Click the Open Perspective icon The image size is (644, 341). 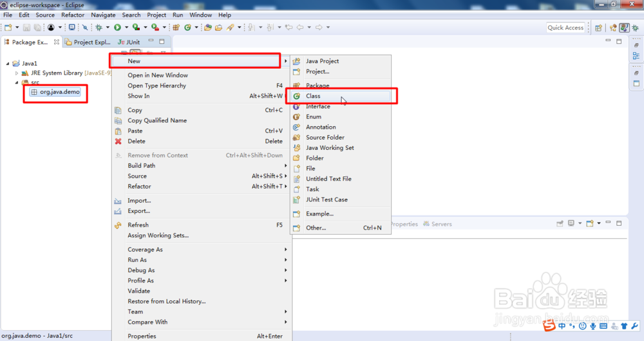[x=598, y=28]
